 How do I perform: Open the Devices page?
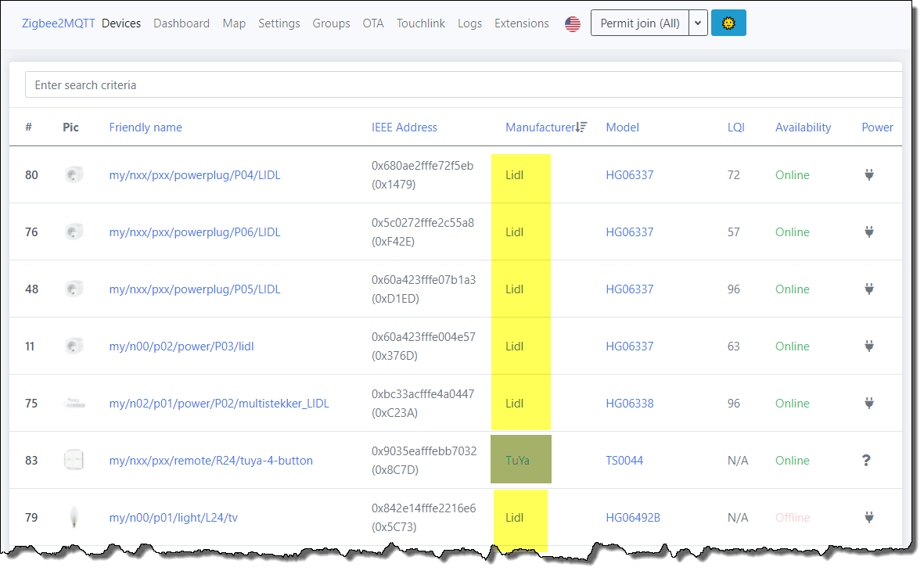[x=121, y=23]
